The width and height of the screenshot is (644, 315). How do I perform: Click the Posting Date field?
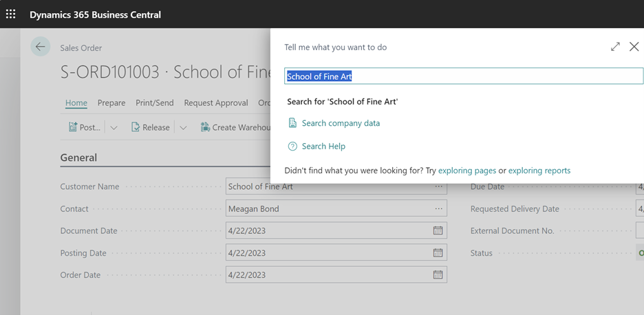point(336,252)
